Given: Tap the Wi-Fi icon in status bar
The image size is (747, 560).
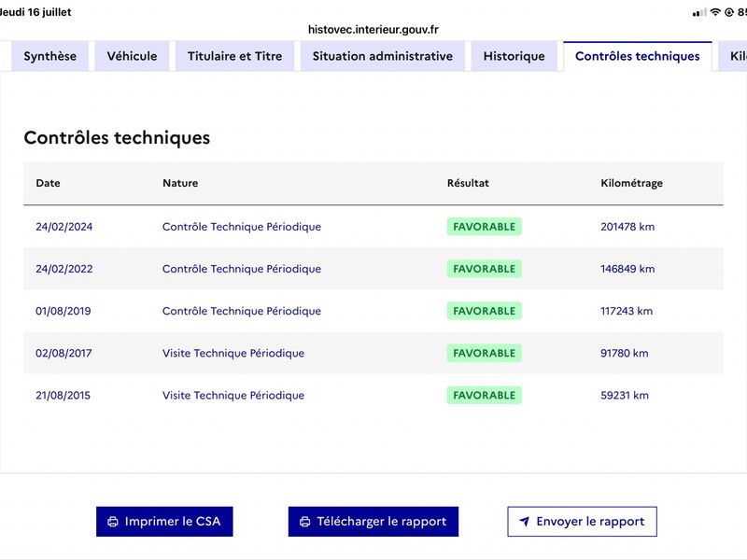Looking at the screenshot, I should click(x=715, y=12).
